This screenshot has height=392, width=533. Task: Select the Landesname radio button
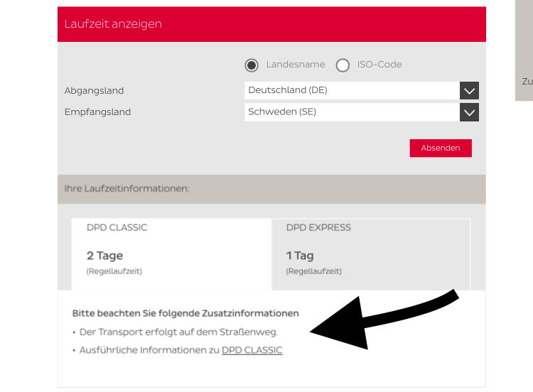click(252, 65)
